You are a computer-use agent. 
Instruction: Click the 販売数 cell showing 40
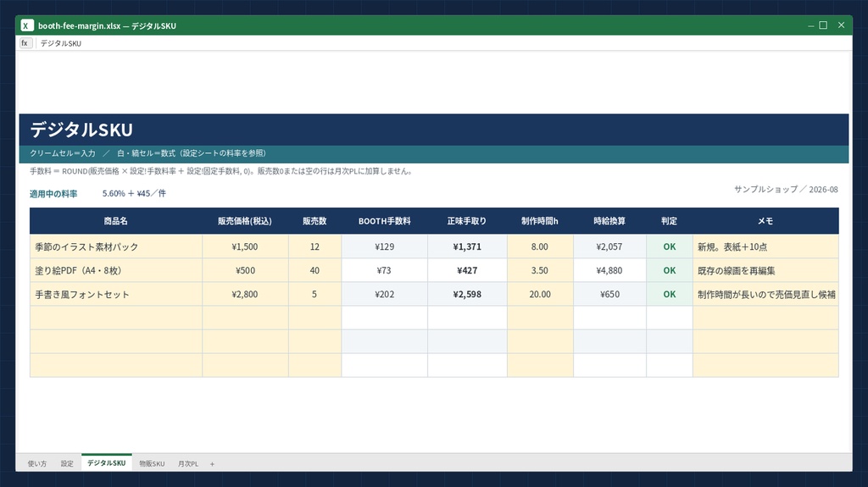click(314, 271)
